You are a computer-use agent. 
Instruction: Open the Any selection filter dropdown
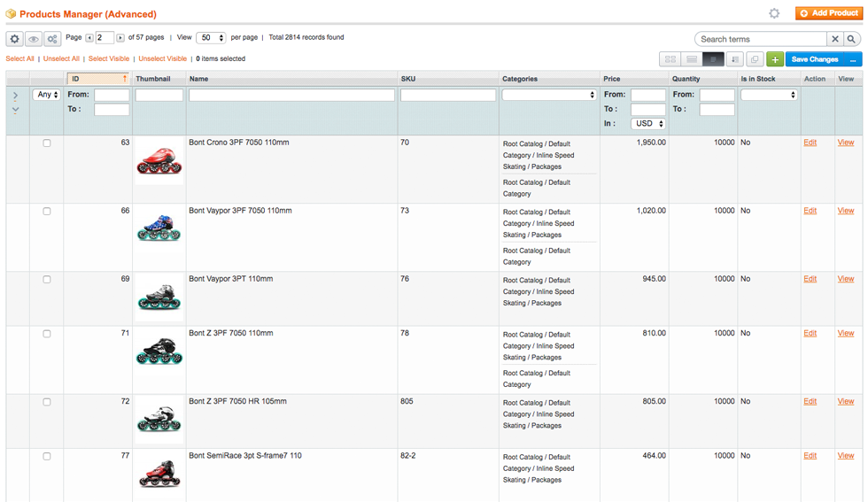[x=46, y=95]
